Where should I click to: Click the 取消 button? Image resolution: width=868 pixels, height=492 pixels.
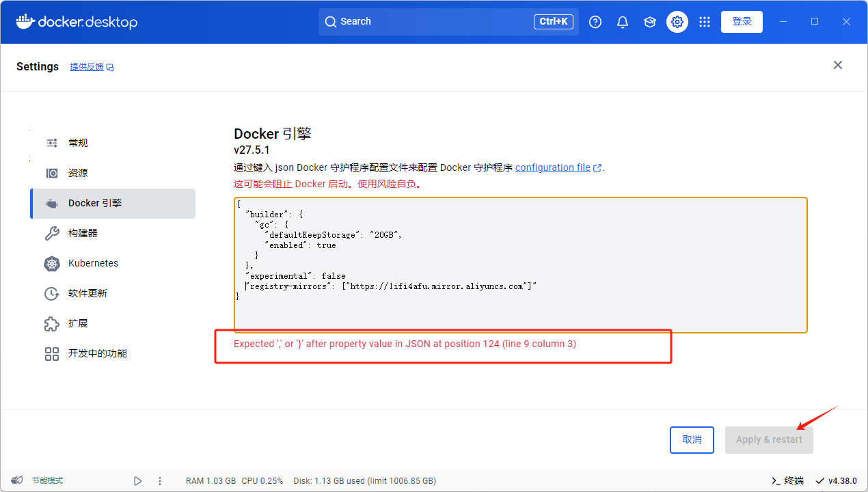pyautogui.click(x=692, y=439)
